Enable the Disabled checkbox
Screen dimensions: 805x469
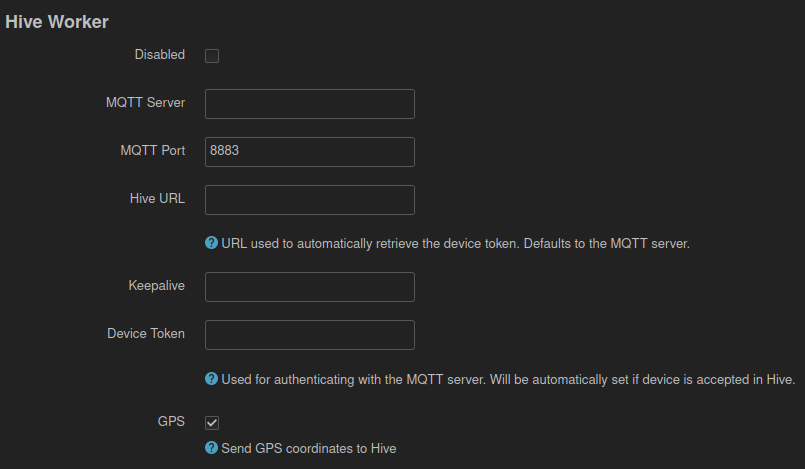[212, 56]
